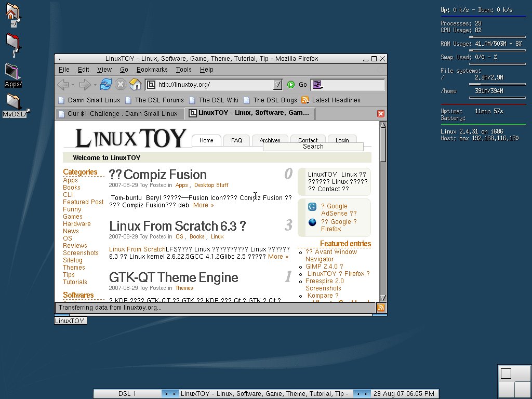Click the page Search field
532x399 pixels.
[x=313, y=147]
